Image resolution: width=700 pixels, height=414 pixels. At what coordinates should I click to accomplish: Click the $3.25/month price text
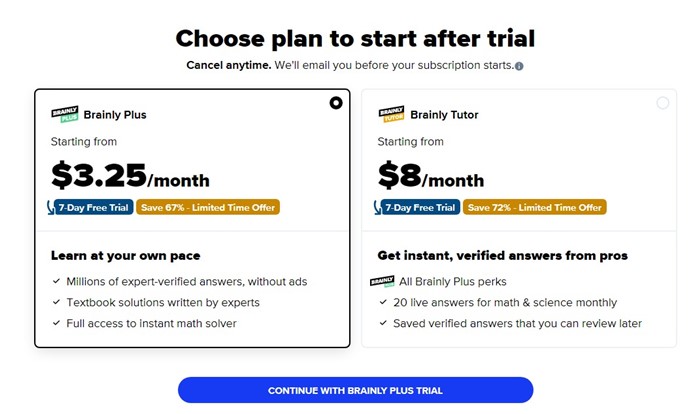pos(130,176)
